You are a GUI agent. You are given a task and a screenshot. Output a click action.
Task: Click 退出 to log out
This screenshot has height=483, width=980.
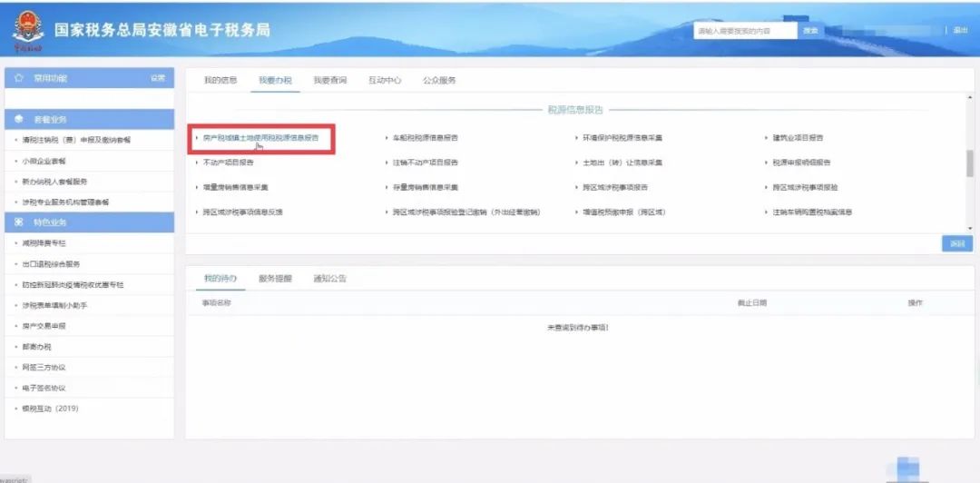(960, 30)
